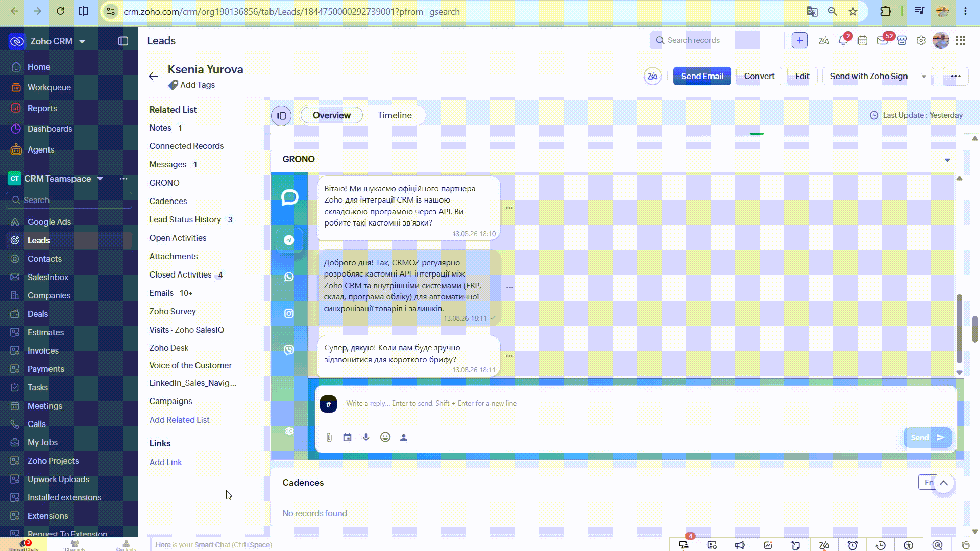Open options for the first incoming message
Screen dimensions: 980x551
coord(509,208)
